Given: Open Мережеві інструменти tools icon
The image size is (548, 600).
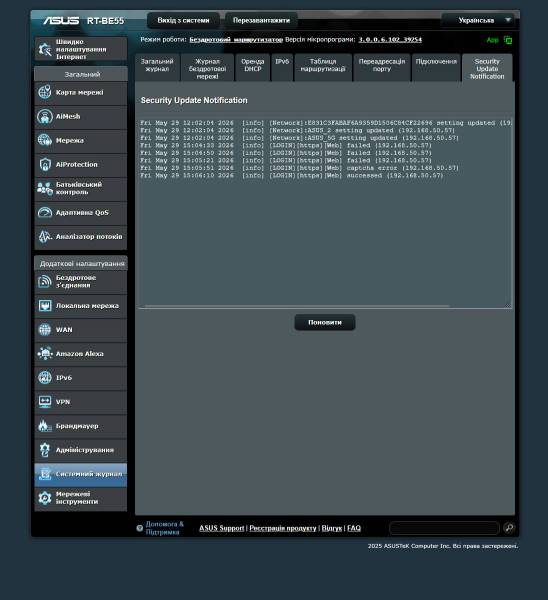Looking at the screenshot, I should (x=44, y=498).
